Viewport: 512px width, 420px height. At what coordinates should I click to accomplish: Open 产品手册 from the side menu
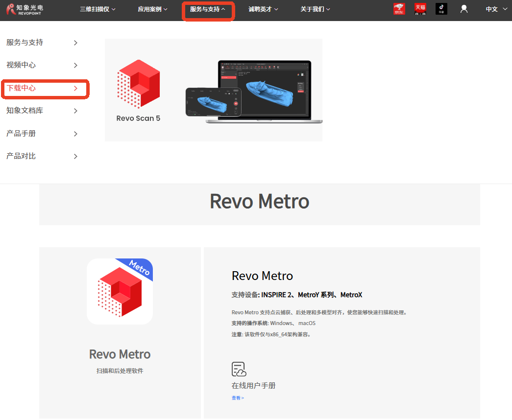[x=42, y=134]
